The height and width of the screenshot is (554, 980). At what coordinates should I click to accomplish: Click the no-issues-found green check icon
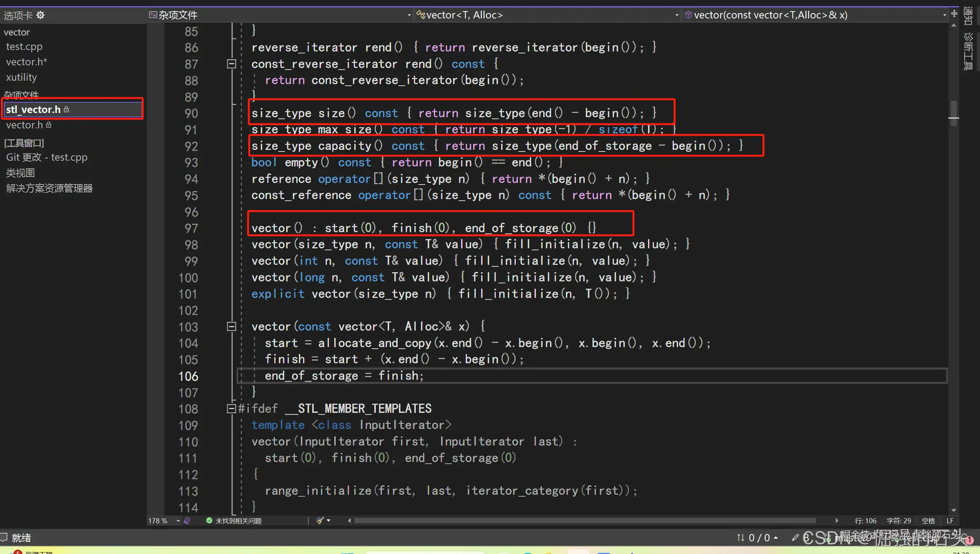point(209,521)
